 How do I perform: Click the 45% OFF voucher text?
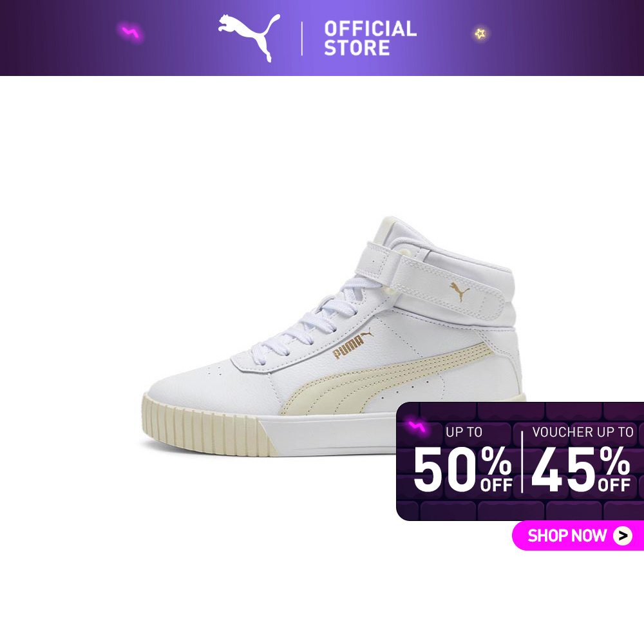pos(581,469)
